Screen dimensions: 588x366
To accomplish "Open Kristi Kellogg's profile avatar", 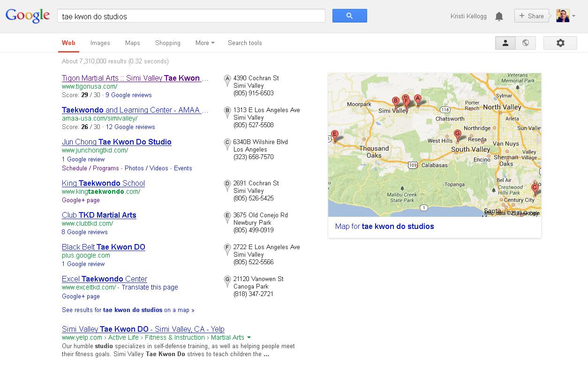I will pyautogui.click(x=562, y=15).
